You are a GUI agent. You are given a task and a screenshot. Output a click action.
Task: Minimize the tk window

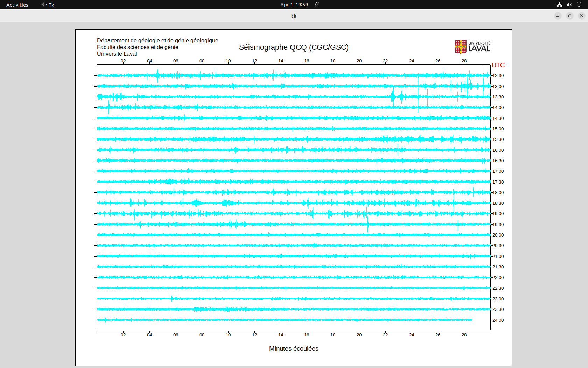(558, 16)
